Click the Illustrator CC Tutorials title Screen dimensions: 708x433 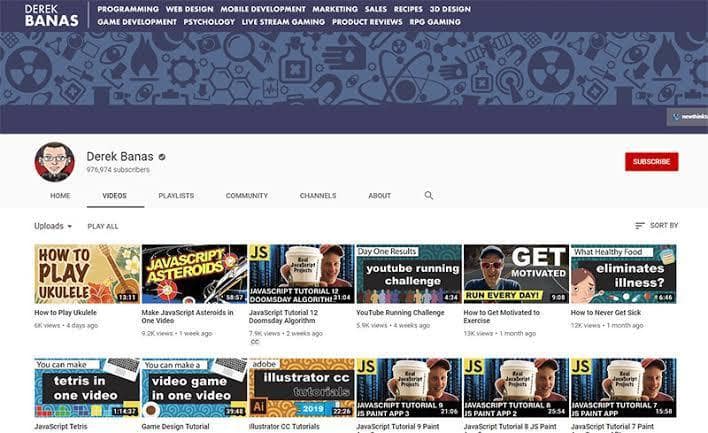click(x=284, y=426)
